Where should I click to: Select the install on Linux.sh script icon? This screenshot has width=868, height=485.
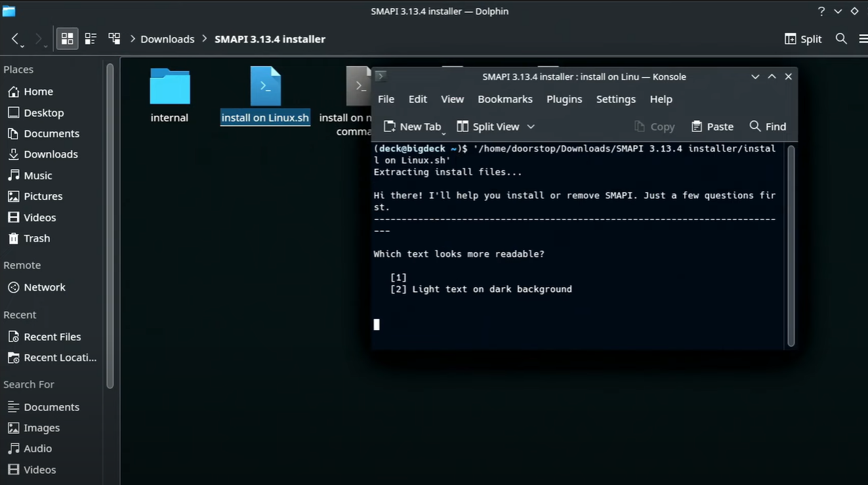(x=265, y=86)
